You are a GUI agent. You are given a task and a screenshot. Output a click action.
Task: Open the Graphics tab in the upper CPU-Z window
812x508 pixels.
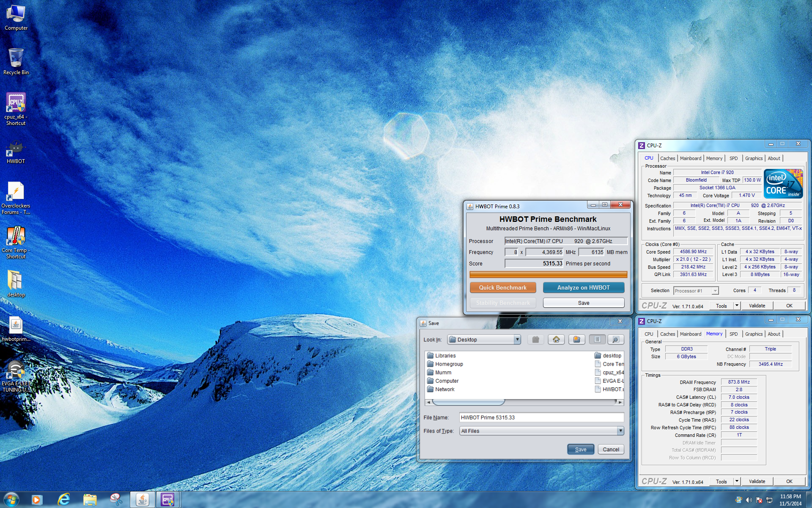click(754, 158)
